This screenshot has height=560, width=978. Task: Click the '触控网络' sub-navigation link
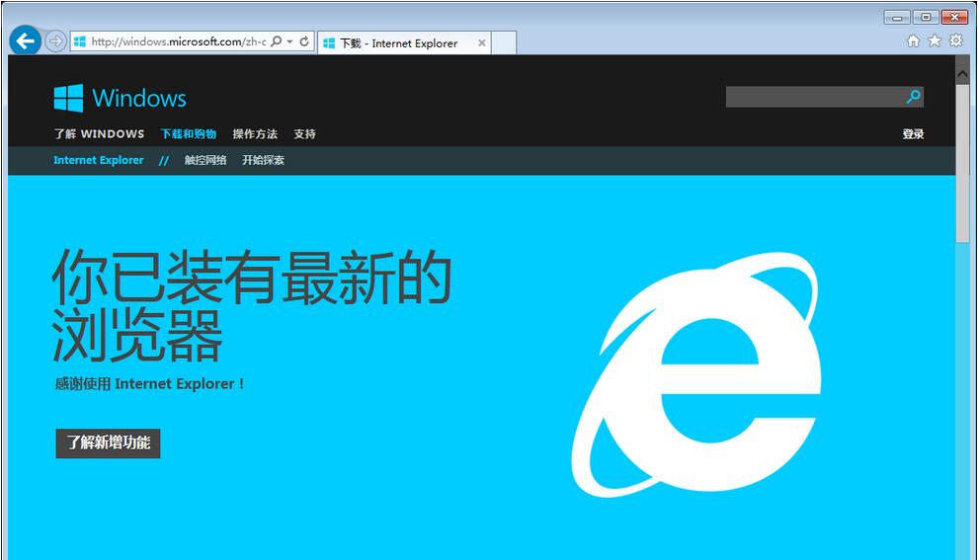pyautogui.click(x=205, y=160)
